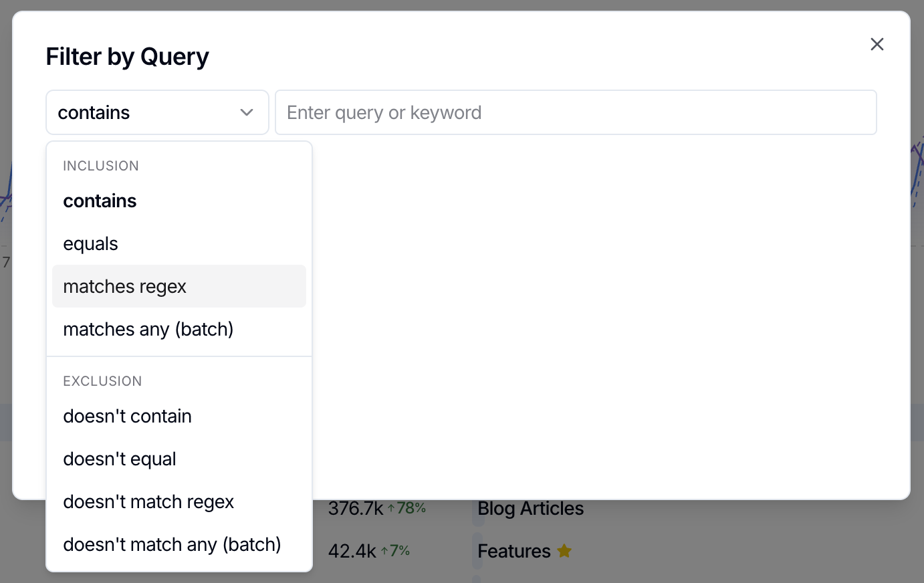Image resolution: width=924 pixels, height=583 pixels.
Task: Open the "contains" condition dropdown box
Action: pyautogui.click(x=157, y=112)
